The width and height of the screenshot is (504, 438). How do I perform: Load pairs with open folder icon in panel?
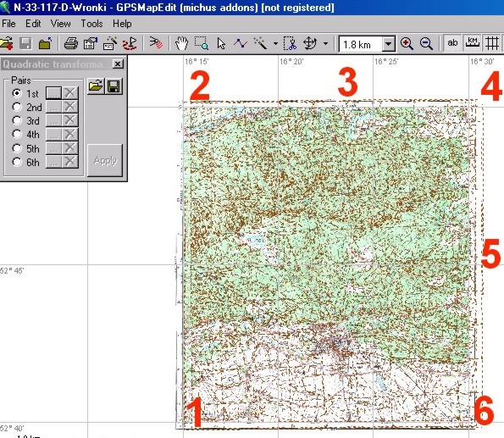click(96, 86)
